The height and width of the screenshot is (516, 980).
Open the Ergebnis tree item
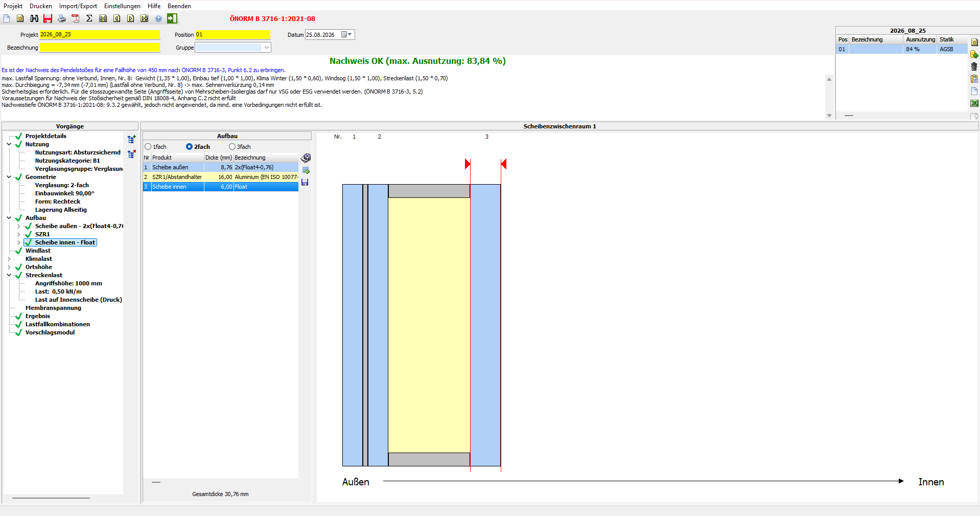(x=37, y=316)
